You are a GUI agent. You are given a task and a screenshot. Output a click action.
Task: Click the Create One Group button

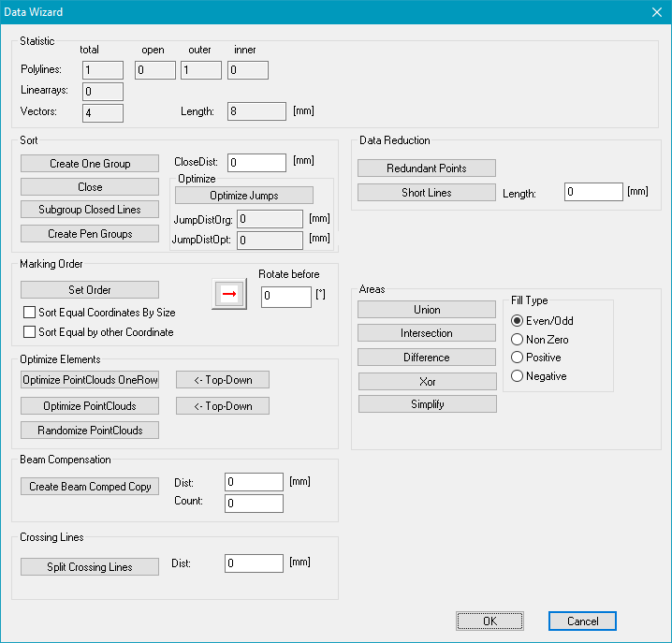(90, 164)
